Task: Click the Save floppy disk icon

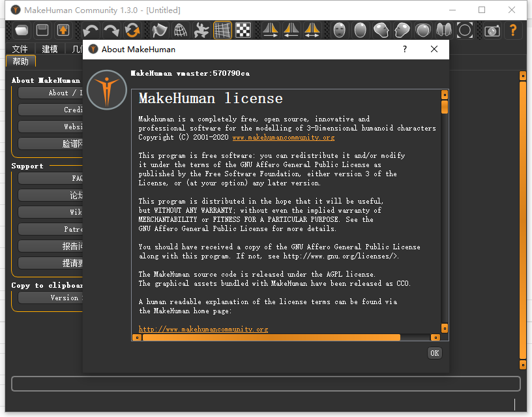Action: click(42, 30)
